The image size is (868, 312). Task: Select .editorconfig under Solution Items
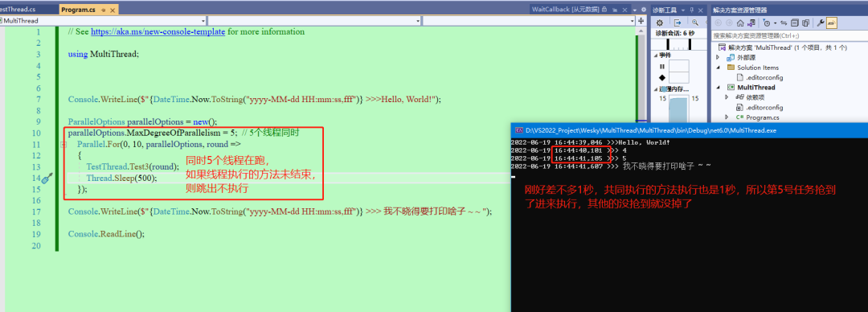pyautogui.click(x=764, y=77)
